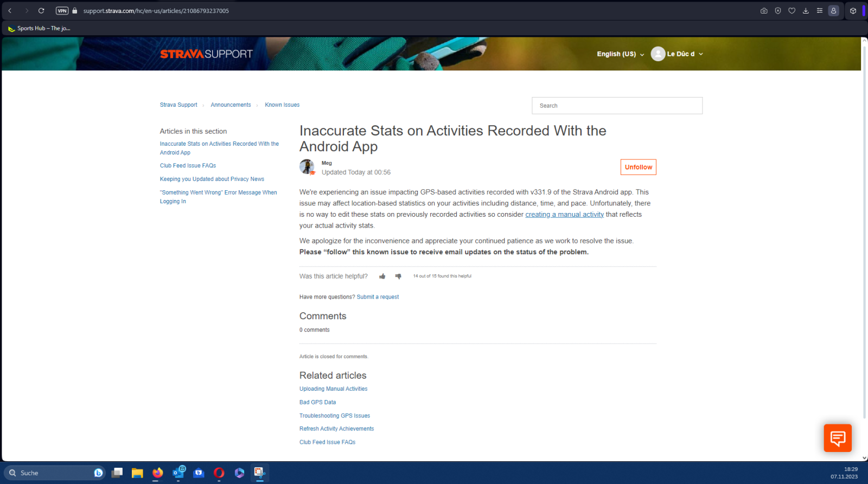Open the extensions cube icon

pos(853,11)
